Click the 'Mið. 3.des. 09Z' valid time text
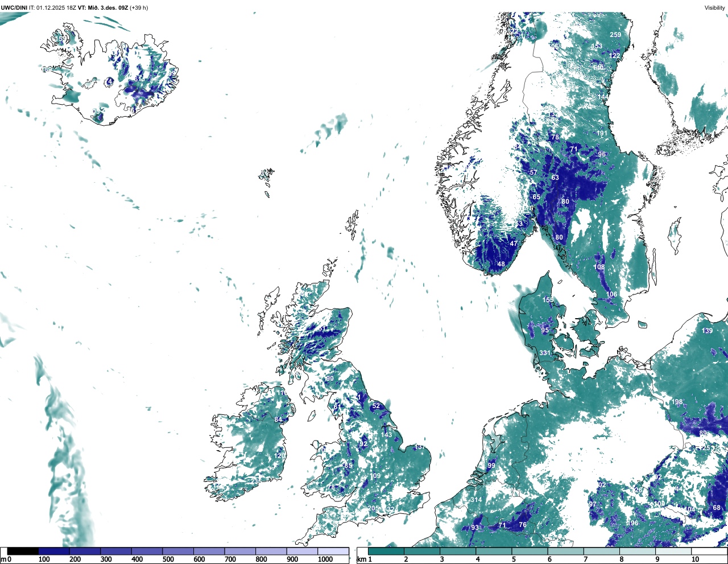 coord(107,8)
